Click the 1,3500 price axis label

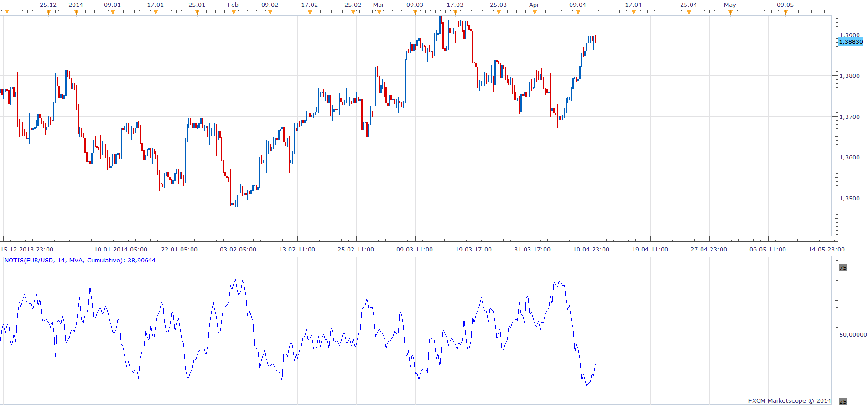pyautogui.click(x=849, y=199)
